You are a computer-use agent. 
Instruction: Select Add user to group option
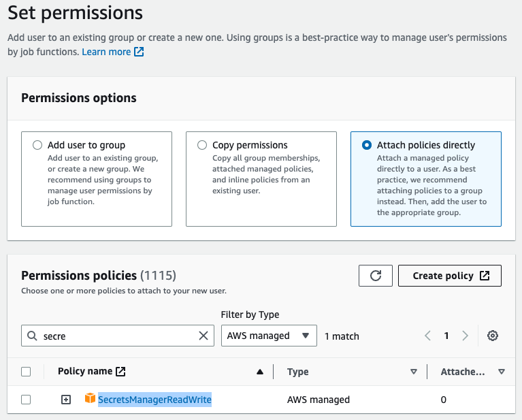click(x=38, y=145)
